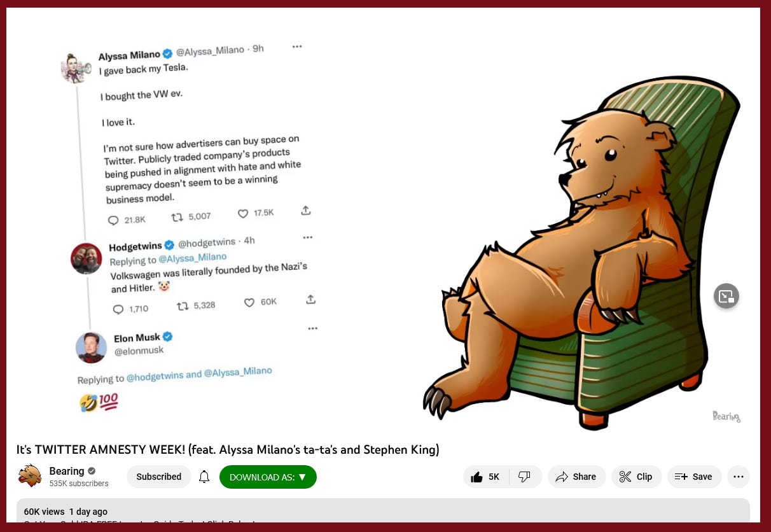
Task: Click the @Alyssa_Milano mention in Hodgetwins reply
Action: pos(193,258)
